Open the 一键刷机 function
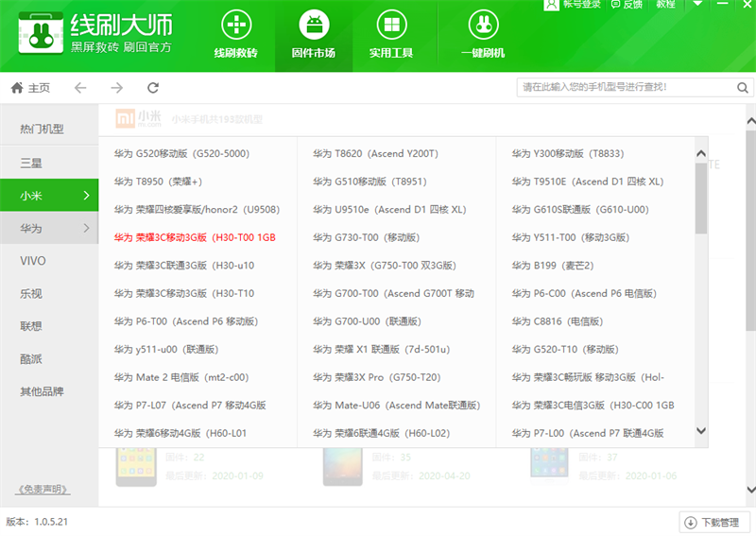The image size is (756, 536). pyautogui.click(x=483, y=36)
